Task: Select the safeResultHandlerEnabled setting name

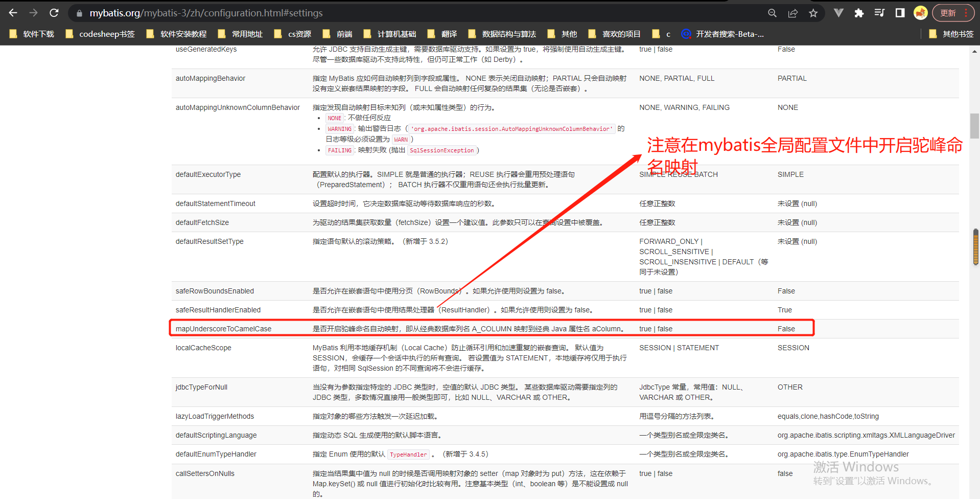Action: (x=218, y=310)
